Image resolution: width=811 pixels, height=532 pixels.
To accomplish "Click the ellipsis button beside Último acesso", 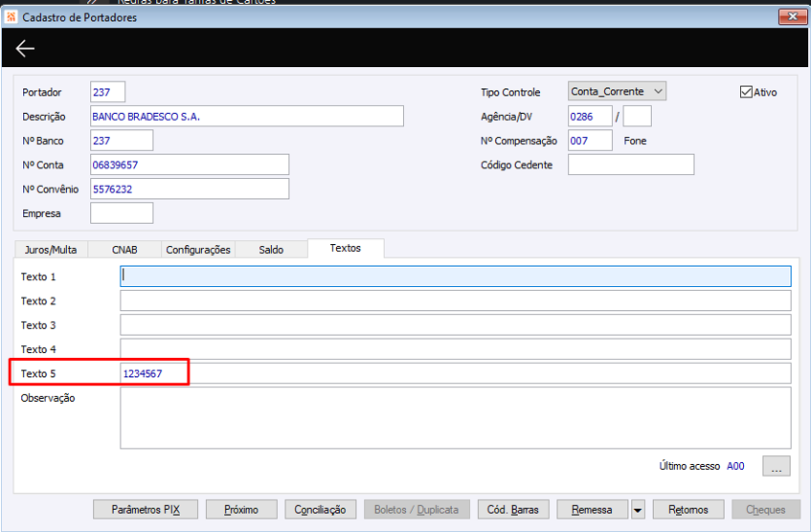I will click(776, 466).
